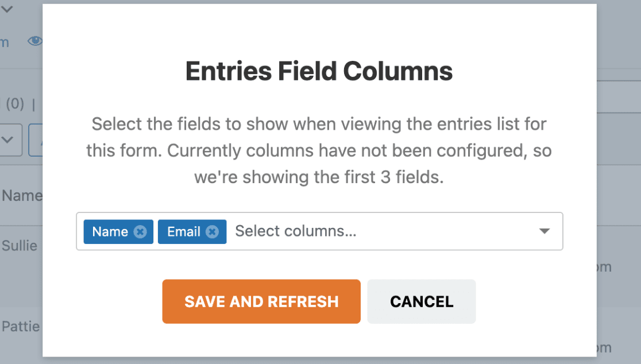Viewport: 641px width, 364px height.
Task: Click the partially hidden outlined button at left
Action: click(x=36, y=140)
